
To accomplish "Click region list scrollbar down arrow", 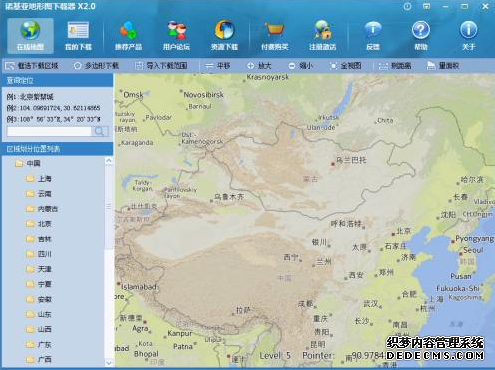I will (109, 362).
